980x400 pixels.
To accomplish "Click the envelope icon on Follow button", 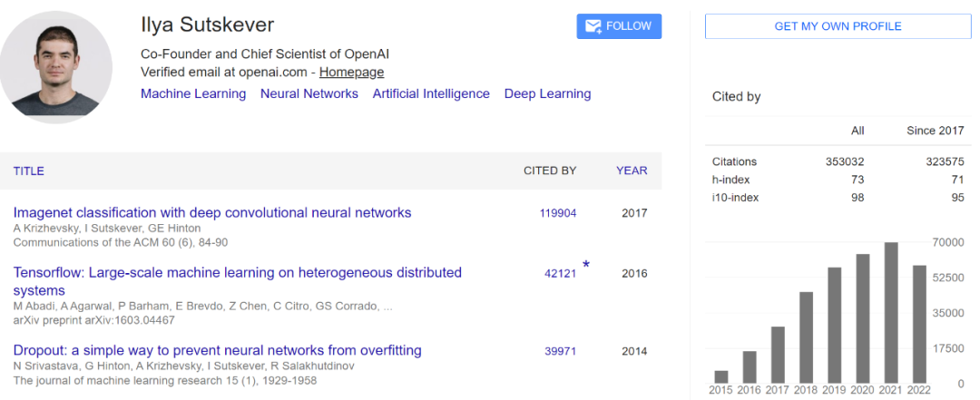I will coord(594,26).
